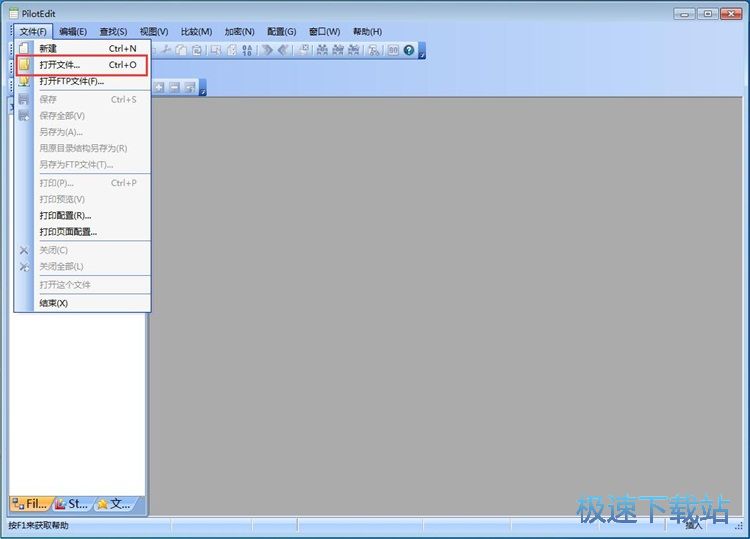This screenshot has width=750, height=539.
Task: Click the yellow folder icon beside 打开文件
Action: [x=24, y=65]
